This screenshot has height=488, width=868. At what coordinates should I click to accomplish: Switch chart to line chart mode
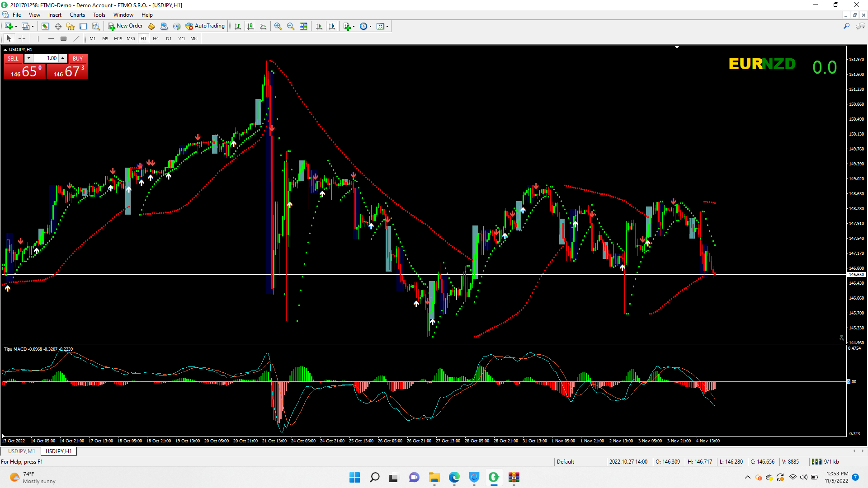click(263, 26)
